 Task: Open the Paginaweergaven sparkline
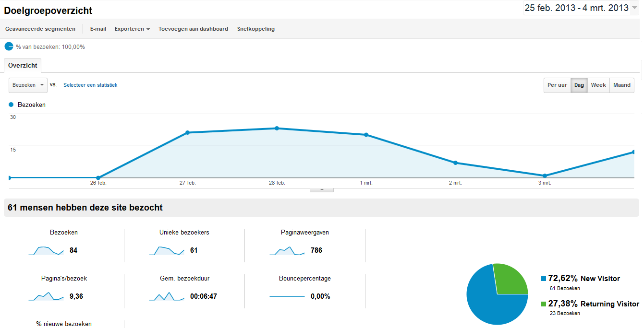(287, 250)
